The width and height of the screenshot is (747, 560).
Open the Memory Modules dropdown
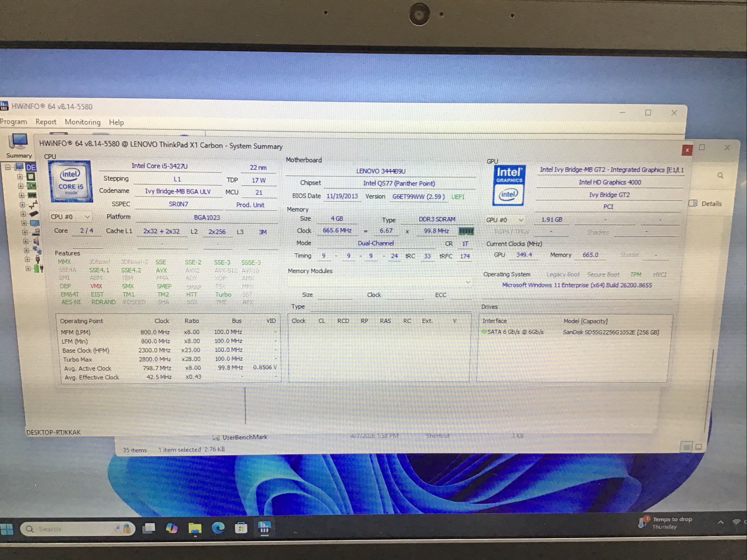(x=380, y=282)
